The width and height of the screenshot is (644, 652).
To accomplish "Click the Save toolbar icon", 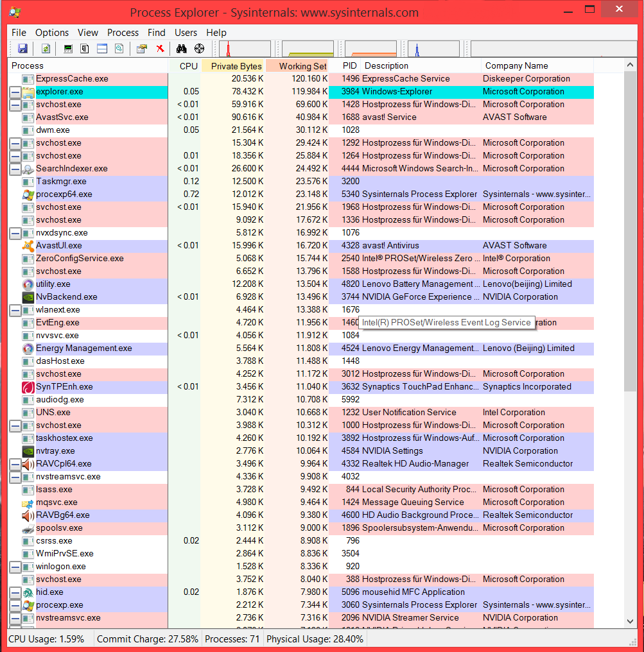I will coord(22,49).
